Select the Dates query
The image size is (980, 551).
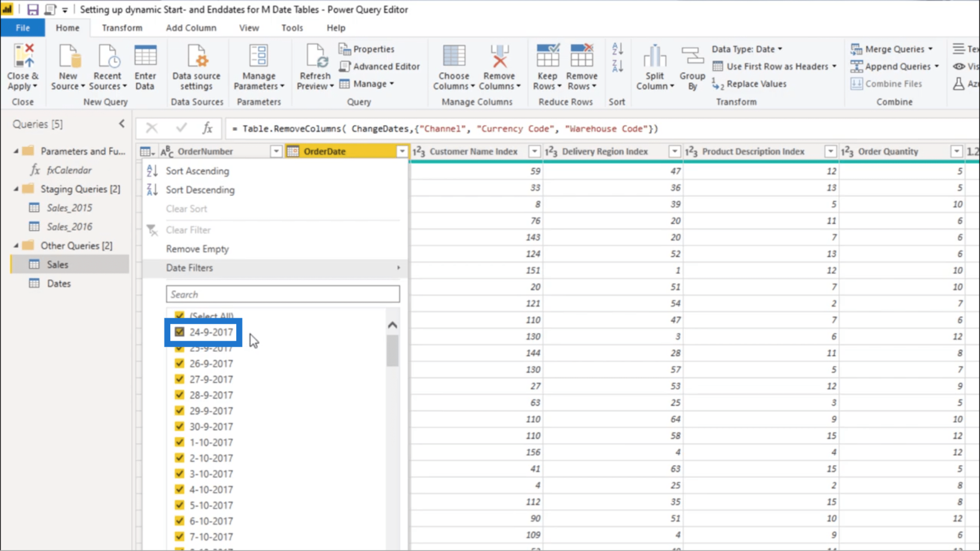tap(59, 283)
